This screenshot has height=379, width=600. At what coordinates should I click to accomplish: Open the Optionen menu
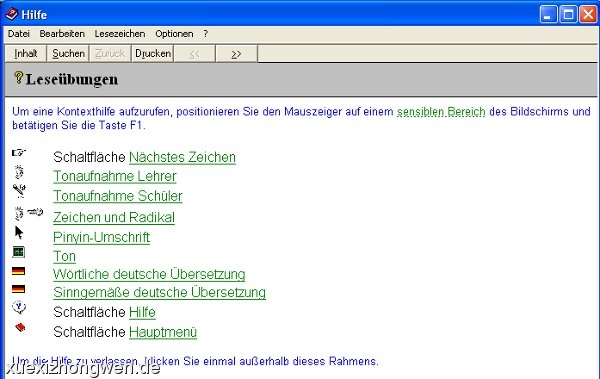(174, 34)
